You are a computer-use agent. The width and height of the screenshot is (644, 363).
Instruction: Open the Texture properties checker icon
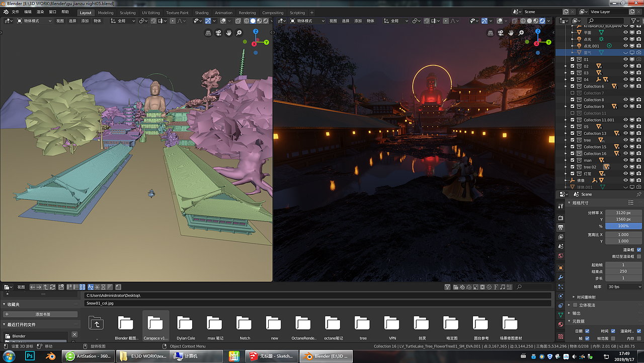(561, 336)
